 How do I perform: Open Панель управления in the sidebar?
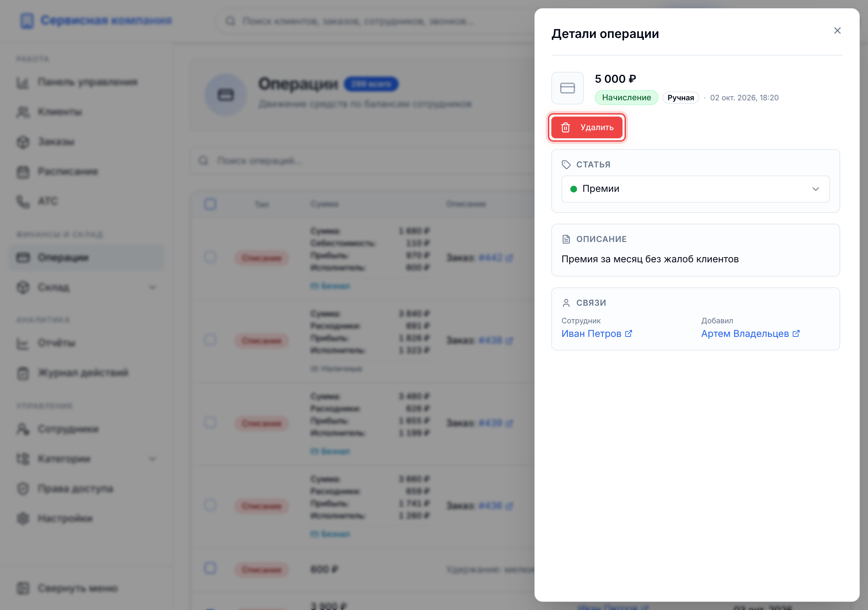(x=87, y=82)
